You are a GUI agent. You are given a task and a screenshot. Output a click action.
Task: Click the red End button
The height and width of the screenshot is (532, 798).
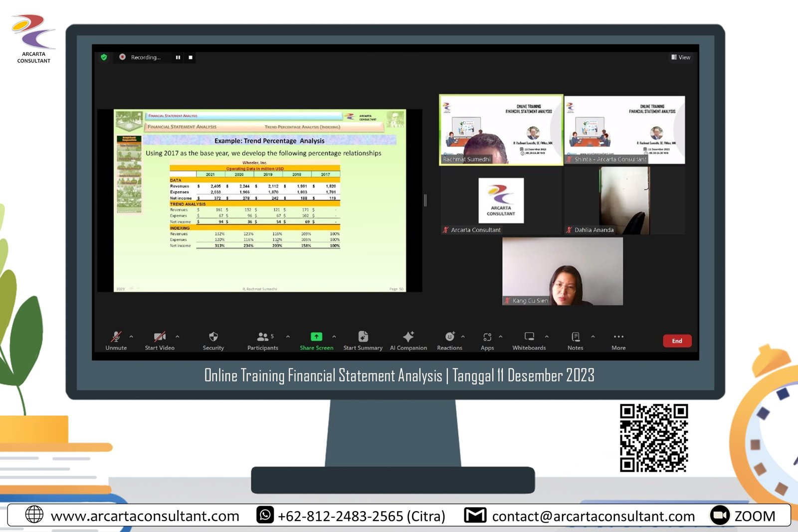677,341
